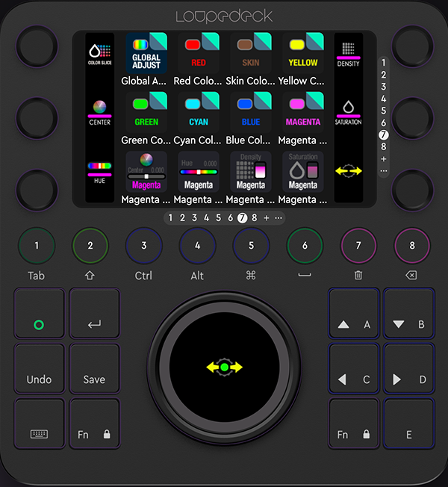Switch to touch page 5 in bottom pager
Viewport: 448px width, 487px height.
[218, 218]
